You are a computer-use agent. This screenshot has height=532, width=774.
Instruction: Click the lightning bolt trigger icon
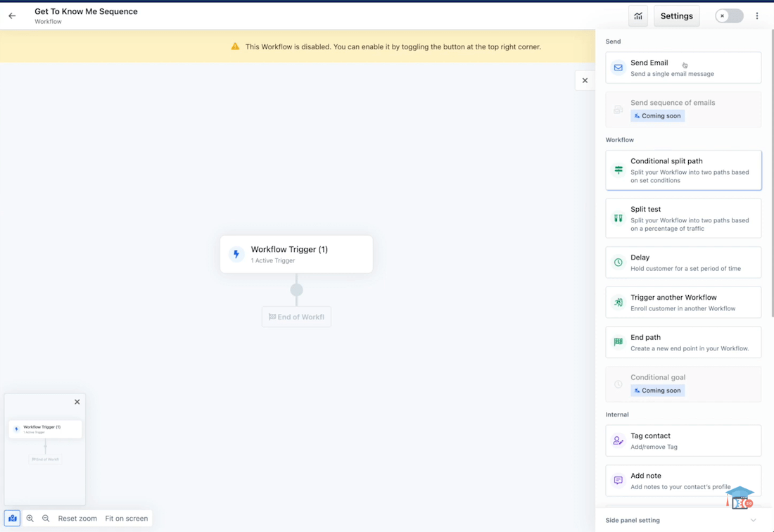tap(236, 254)
